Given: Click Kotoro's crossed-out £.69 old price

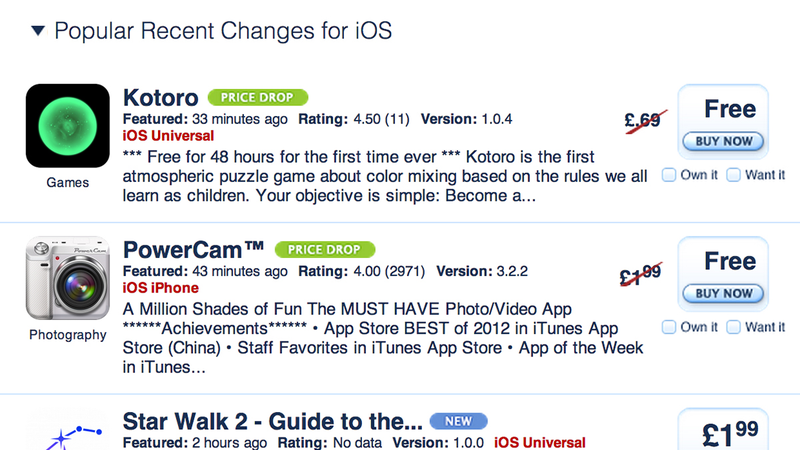Looking at the screenshot, I should 645,121.
